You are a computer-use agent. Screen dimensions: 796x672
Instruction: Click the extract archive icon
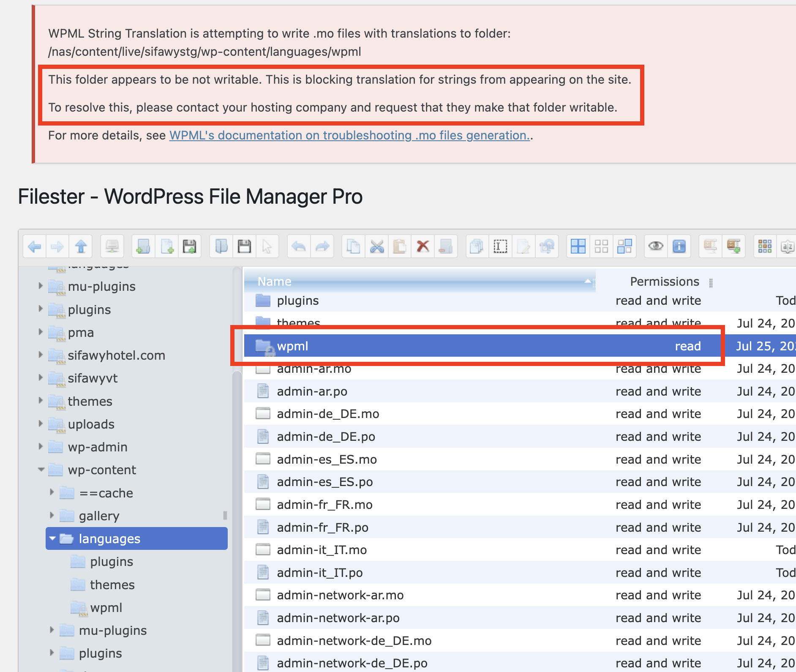pos(710,246)
